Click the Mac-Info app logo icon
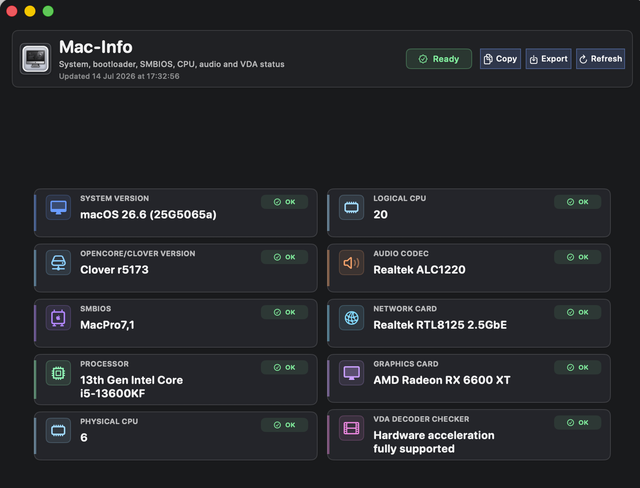Viewport: 640px width, 488px height. [x=36, y=59]
